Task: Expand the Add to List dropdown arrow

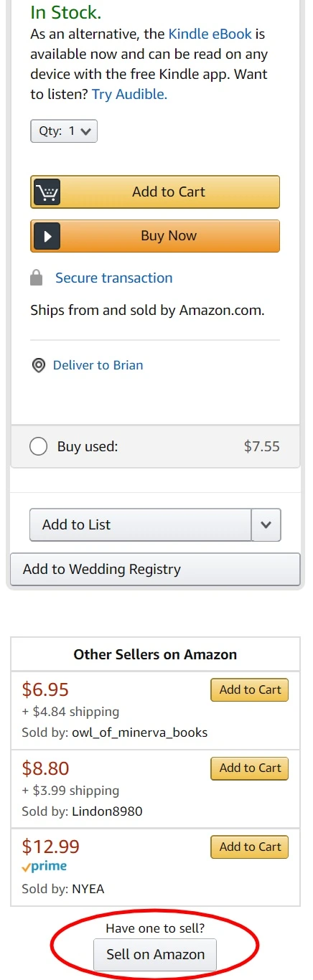Action: [266, 524]
